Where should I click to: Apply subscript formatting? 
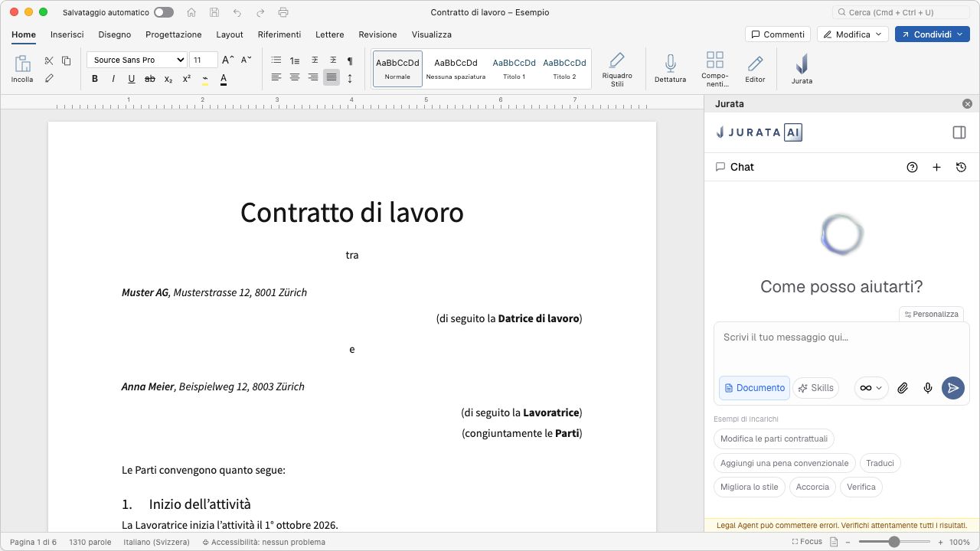[168, 79]
